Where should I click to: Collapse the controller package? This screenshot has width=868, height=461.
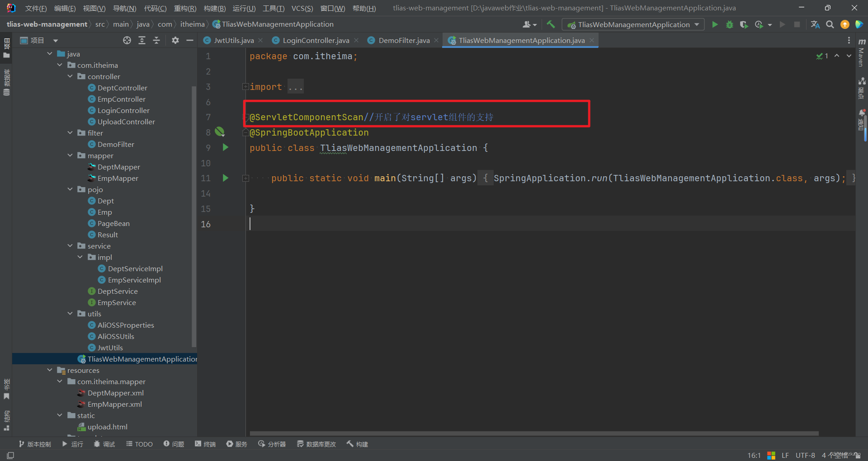pos(70,76)
